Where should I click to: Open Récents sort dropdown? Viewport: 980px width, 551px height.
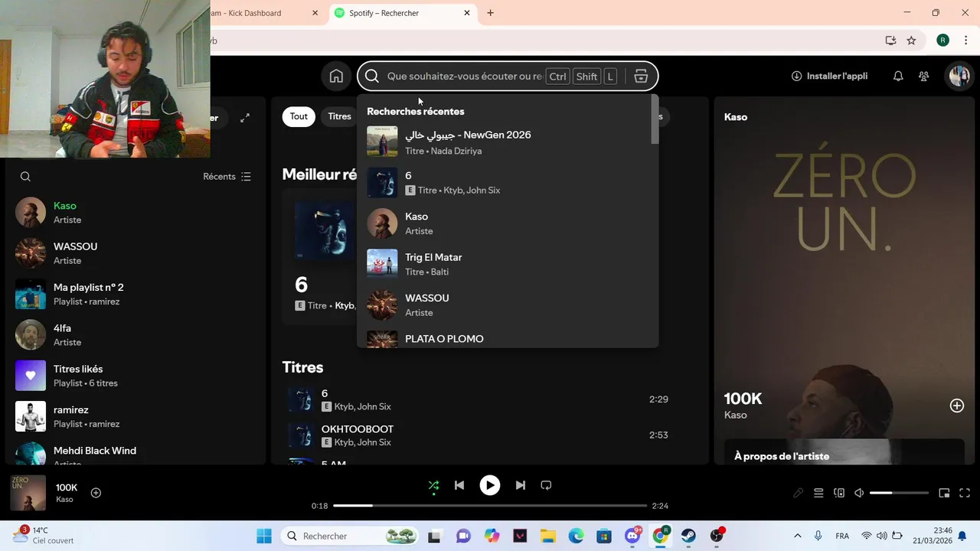227,177
